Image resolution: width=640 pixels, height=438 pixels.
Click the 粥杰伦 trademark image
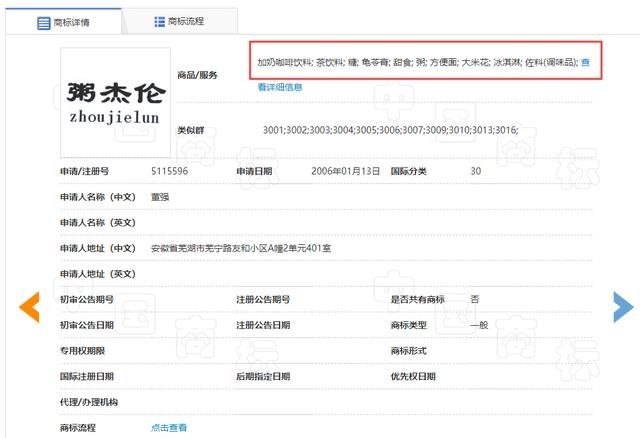pos(116,102)
